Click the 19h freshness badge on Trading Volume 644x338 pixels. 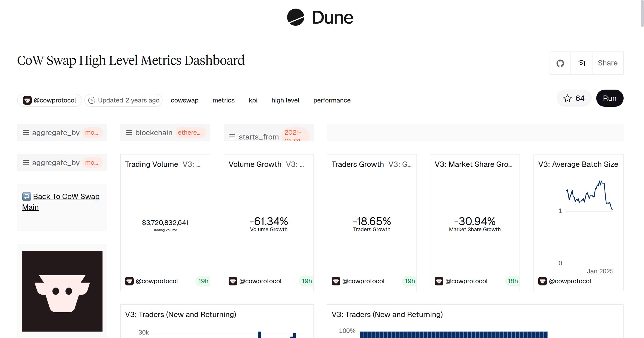203,281
